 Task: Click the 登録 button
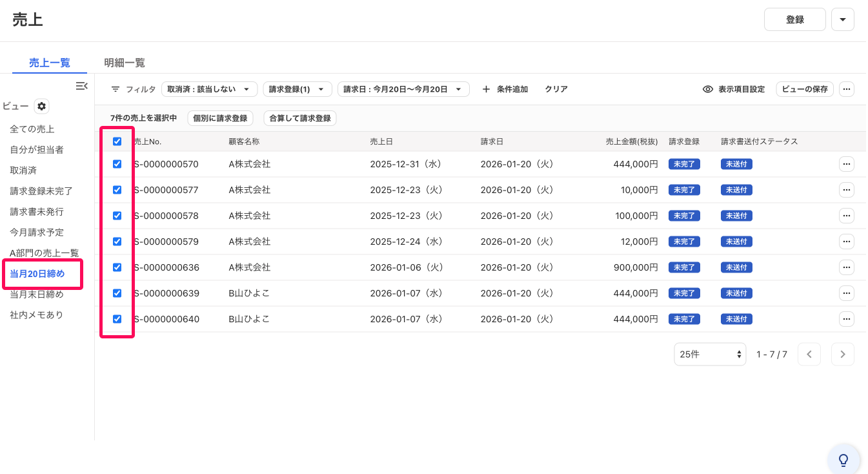(x=795, y=19)
